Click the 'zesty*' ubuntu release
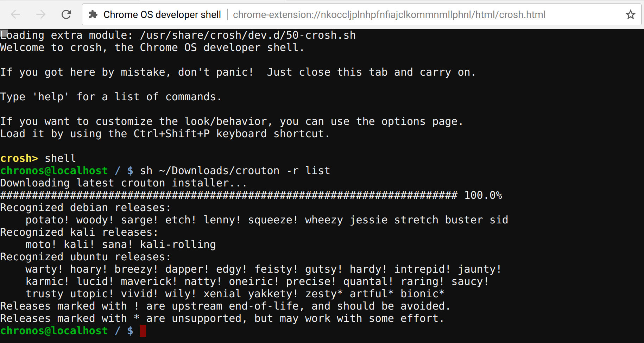The image size is (644, 343). [x=324, y=294]
